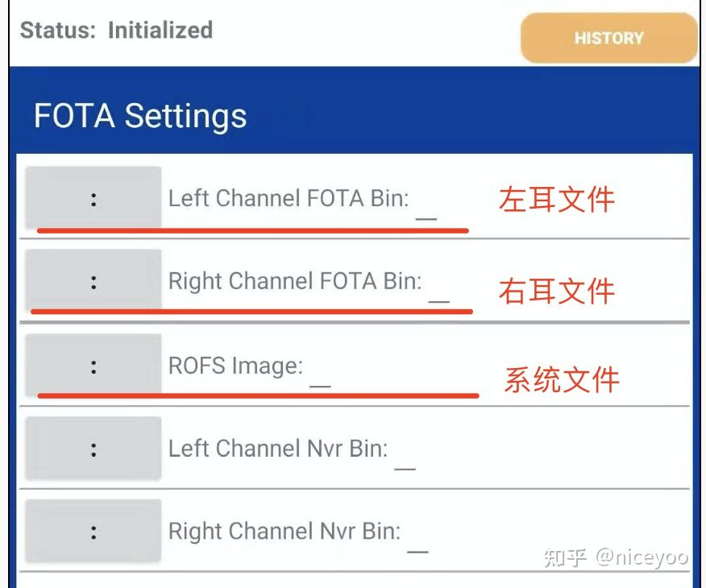Select the Right Channel Nvr Bin label
This screenshot has height=588, width=706.
284,532
